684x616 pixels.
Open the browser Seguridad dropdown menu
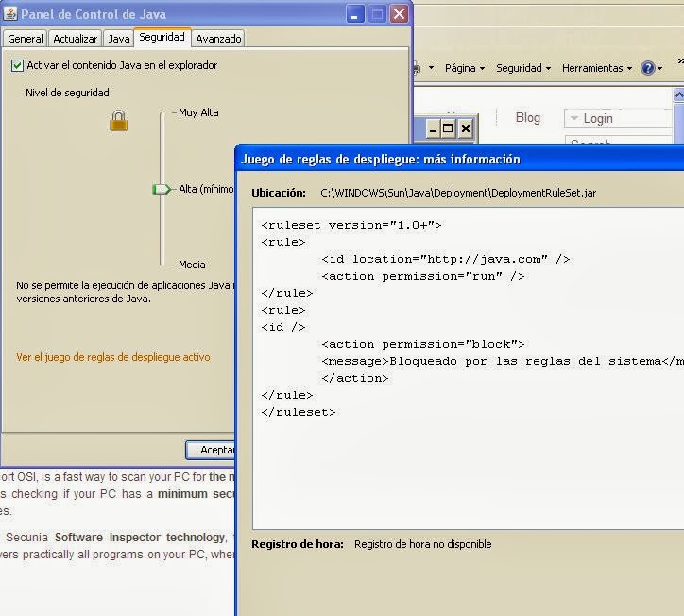[x=523, y=68]
